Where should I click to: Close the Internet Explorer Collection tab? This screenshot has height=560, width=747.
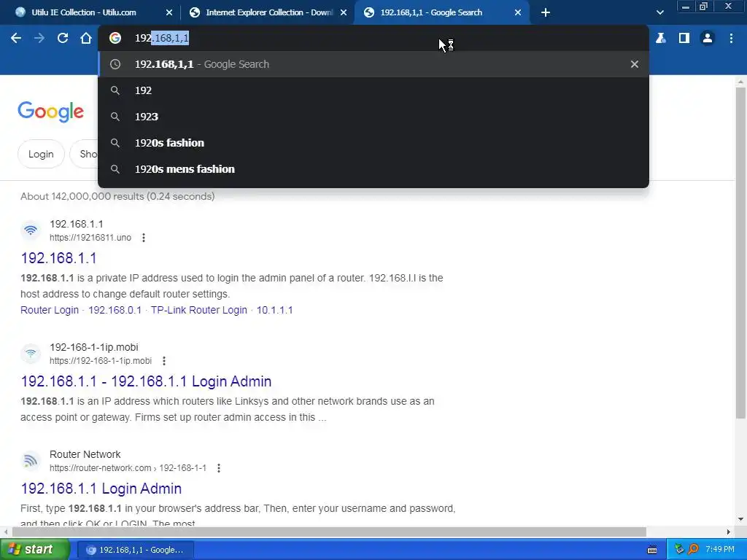(x=344, y=13)
